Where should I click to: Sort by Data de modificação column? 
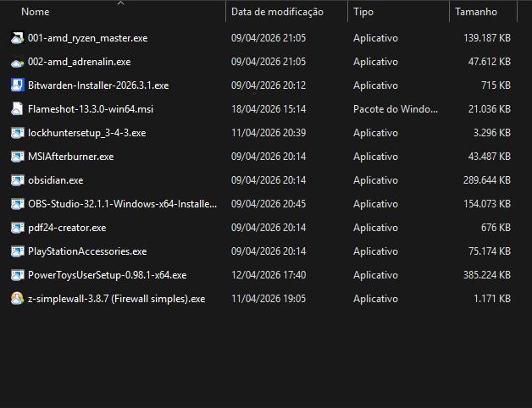[277, 12]
